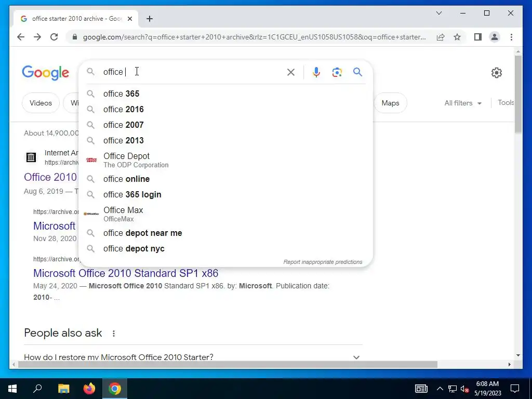Filter results by Videos
Image resolution: width=532 pixels, height=399 pixels.
(x=41, y=103)
